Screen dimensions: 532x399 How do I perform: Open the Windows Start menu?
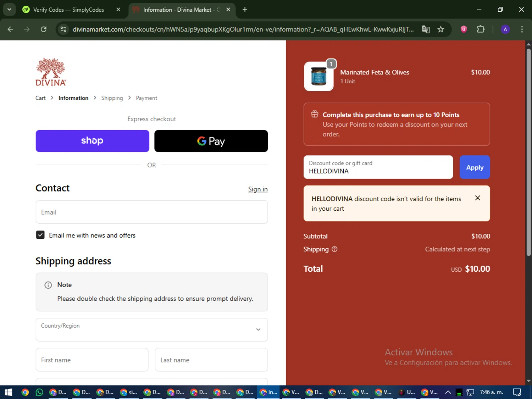pos(9,392)
